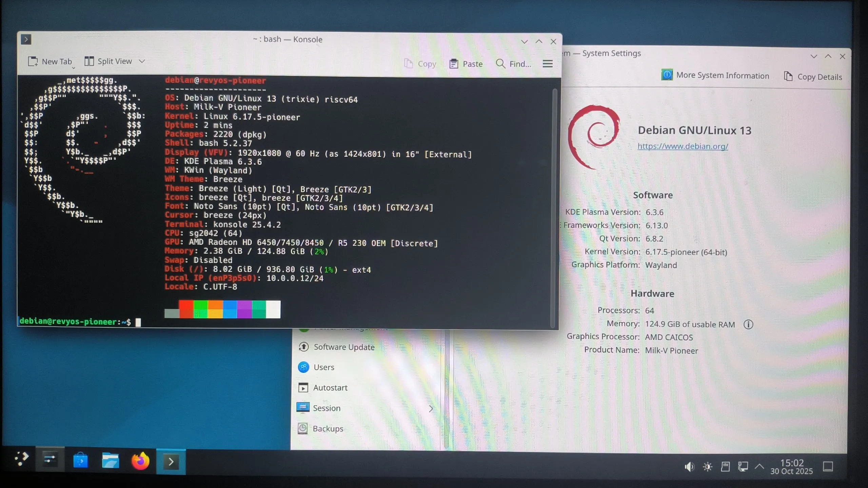Viewport: 868px width, 488px height.
Task: Expand the Session settings entry
Action: pos(431,408)
